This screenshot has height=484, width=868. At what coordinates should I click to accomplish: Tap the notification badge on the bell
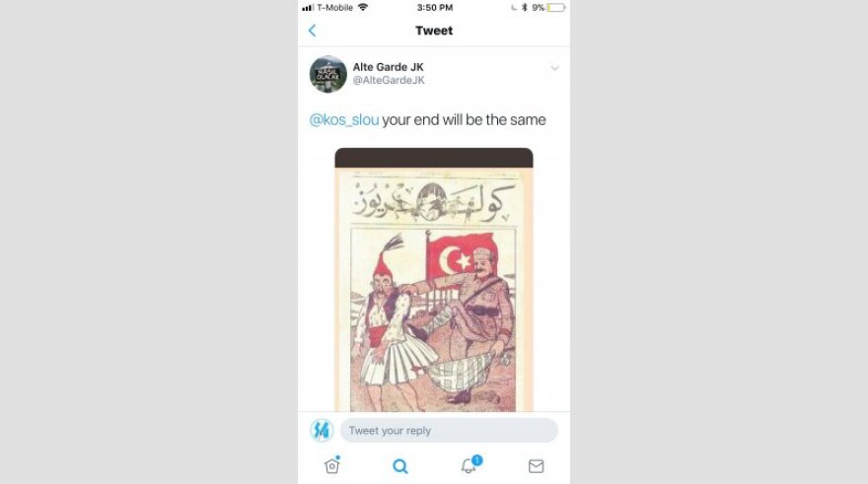click(x=477, y=460)
